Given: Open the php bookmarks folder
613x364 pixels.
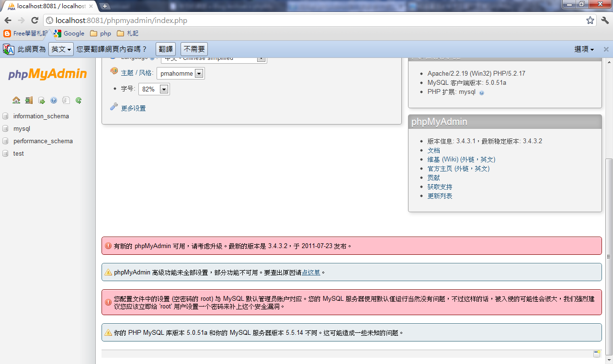Looking at the screenshot, I should click(101, 34).
